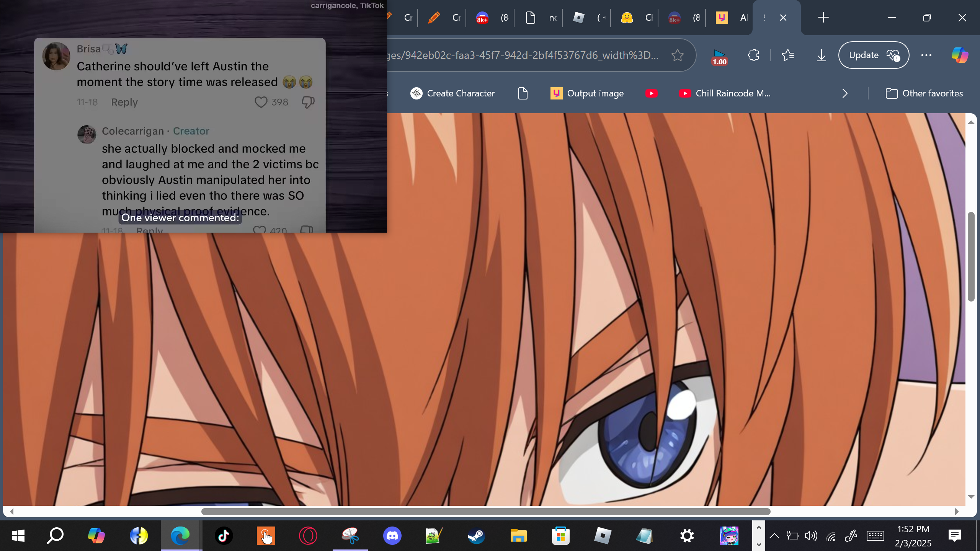Open the 'Other favorites' folder

[924, 93]
